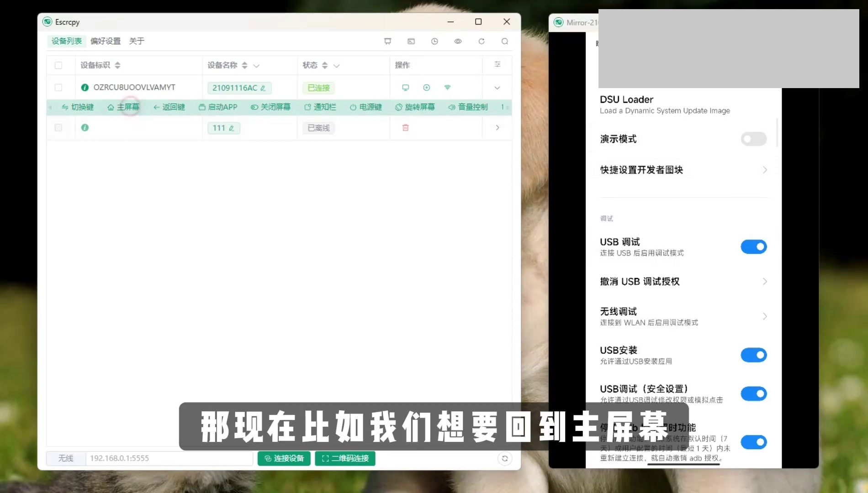Image resolution: width=868 pixels, height=493 pixels.
Task: Collapse the expanded row of connected device
Action: [x=497, y=88]
